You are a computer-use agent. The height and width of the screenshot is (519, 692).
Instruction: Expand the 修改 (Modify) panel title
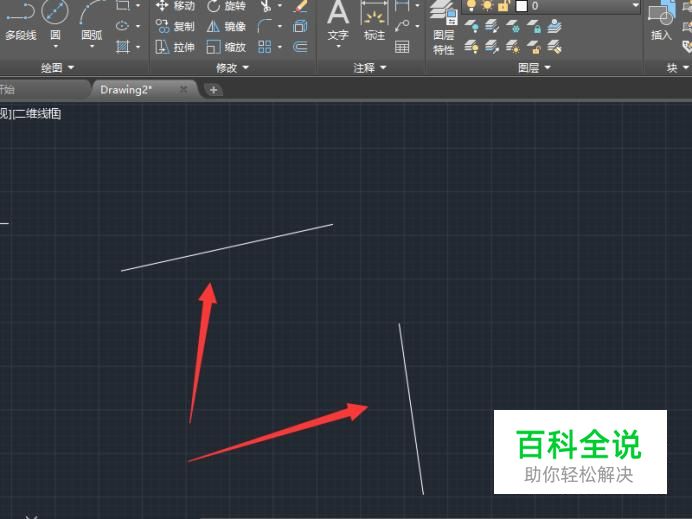(232, 68)
